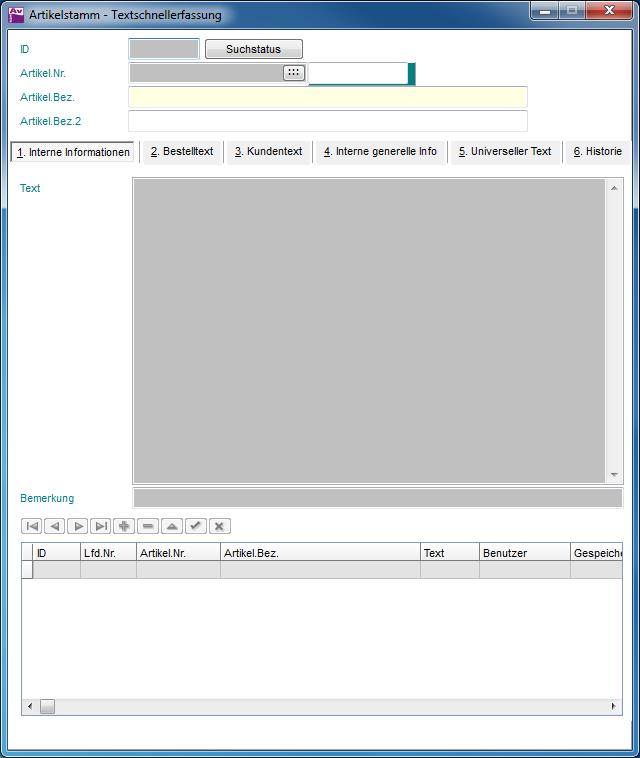Post changes with checkmark icon
This screenshot has height=758, width=640.
click(x=196, y=526)
